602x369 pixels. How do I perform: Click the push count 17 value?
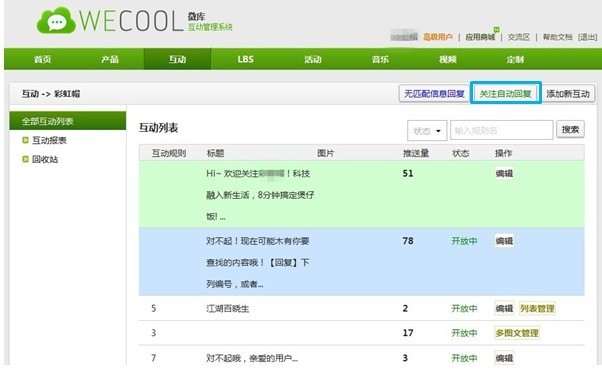coord(408,333)
